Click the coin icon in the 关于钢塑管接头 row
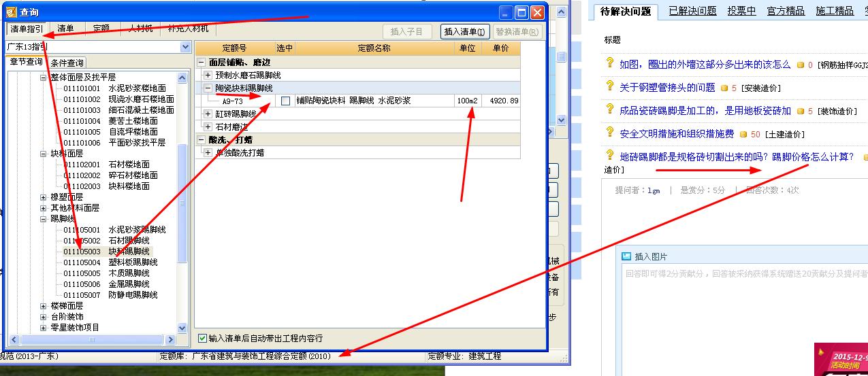This screenshot has height=376, width=868. [x=724, y=88]
